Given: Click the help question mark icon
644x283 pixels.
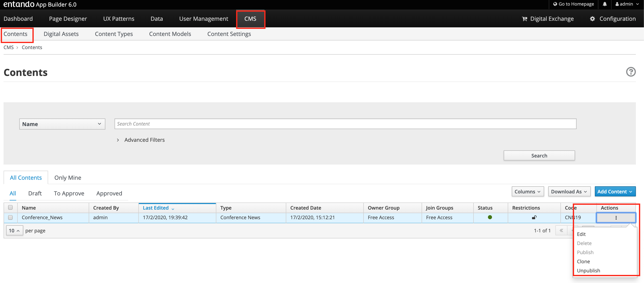Looking at the screenshot, I should [x=631, y=72].
